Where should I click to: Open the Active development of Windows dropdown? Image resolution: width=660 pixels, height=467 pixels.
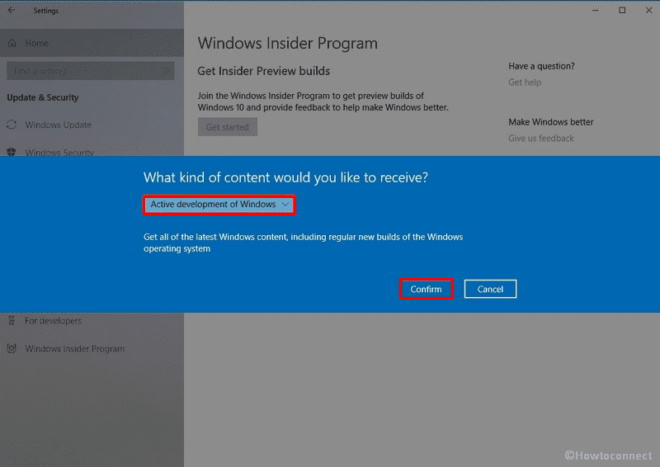(x=219, y=205)
